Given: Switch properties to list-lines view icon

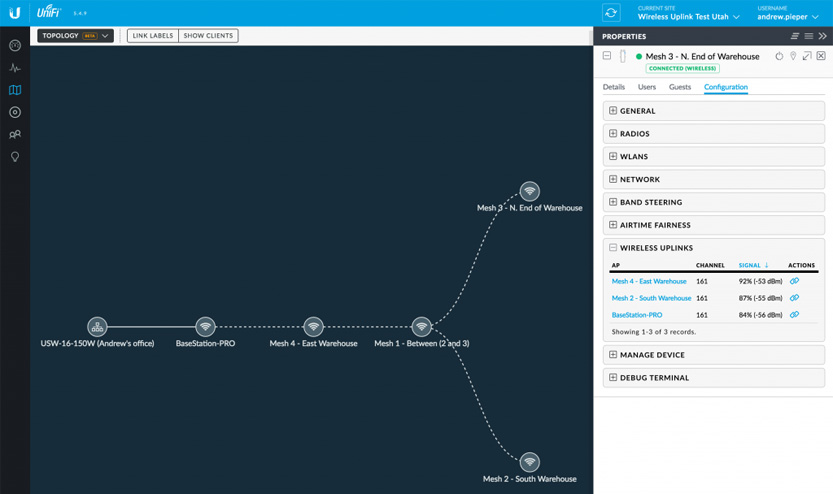Looking at the screenshot, I should coord(809,36).
